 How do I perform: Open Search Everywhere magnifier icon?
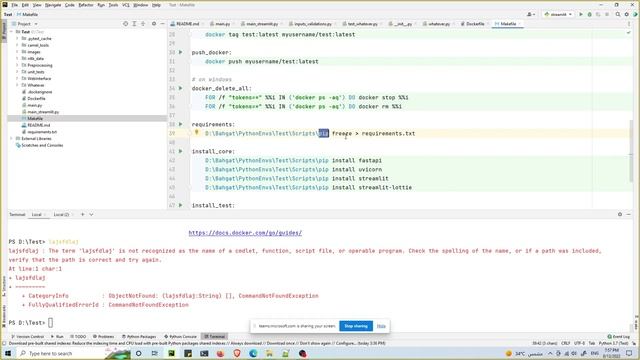point(618,14)
